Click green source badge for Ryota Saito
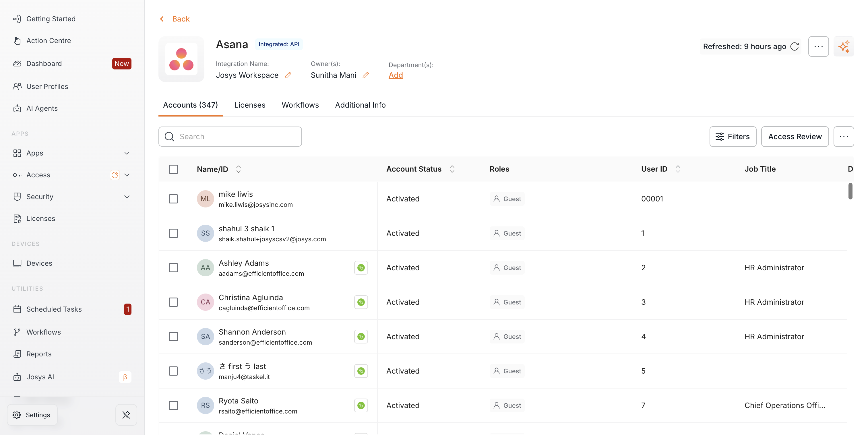868x435 pixels. 361,405
